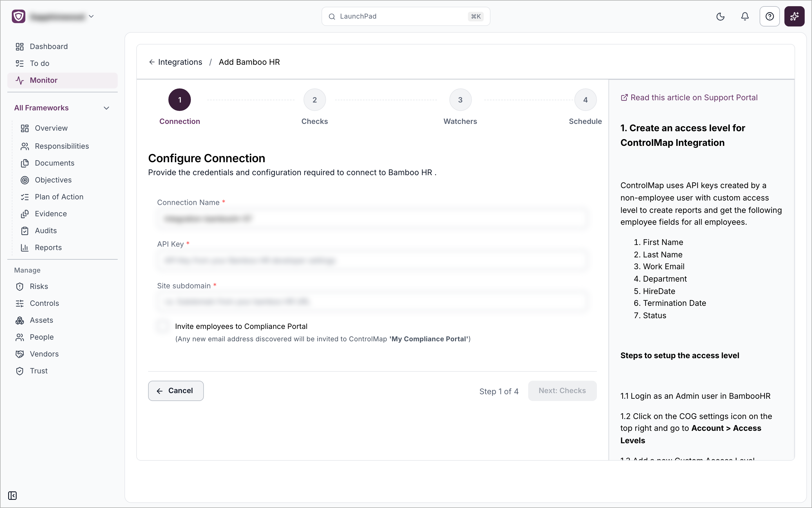This screenshot has width=812, height=508.
Task: Click the Connection Name input field
Action: (372, 219)
